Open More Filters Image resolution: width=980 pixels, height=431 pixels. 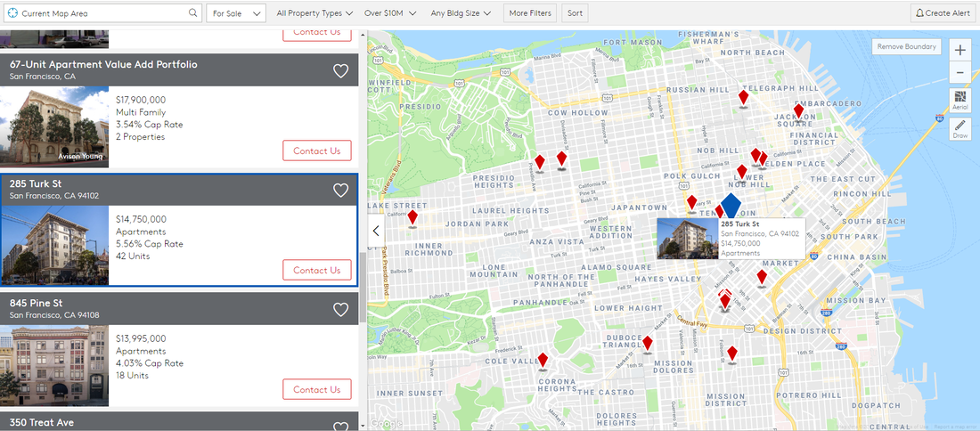click(x=530, y=13)
